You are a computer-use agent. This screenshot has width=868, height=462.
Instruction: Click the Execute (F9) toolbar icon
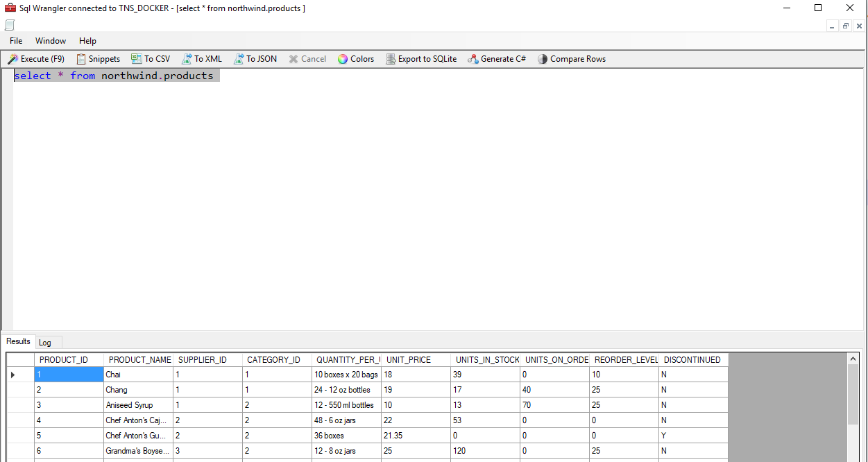click(12, 59)
